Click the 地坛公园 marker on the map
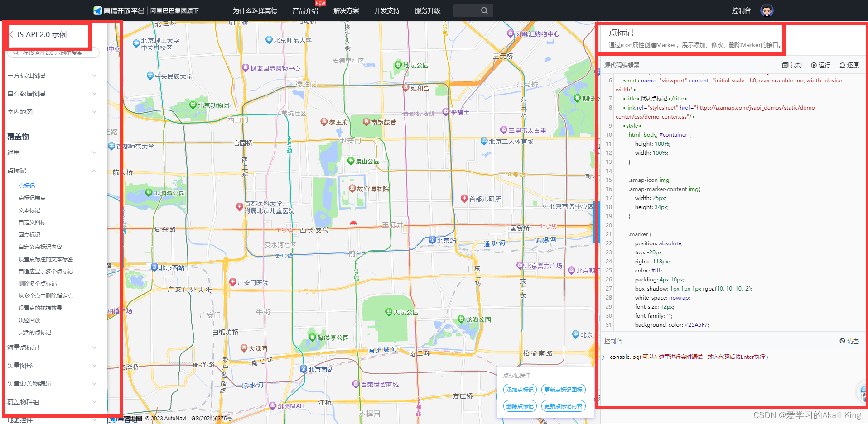The height and width of the screenshot is (424, 868). point(397,65)
